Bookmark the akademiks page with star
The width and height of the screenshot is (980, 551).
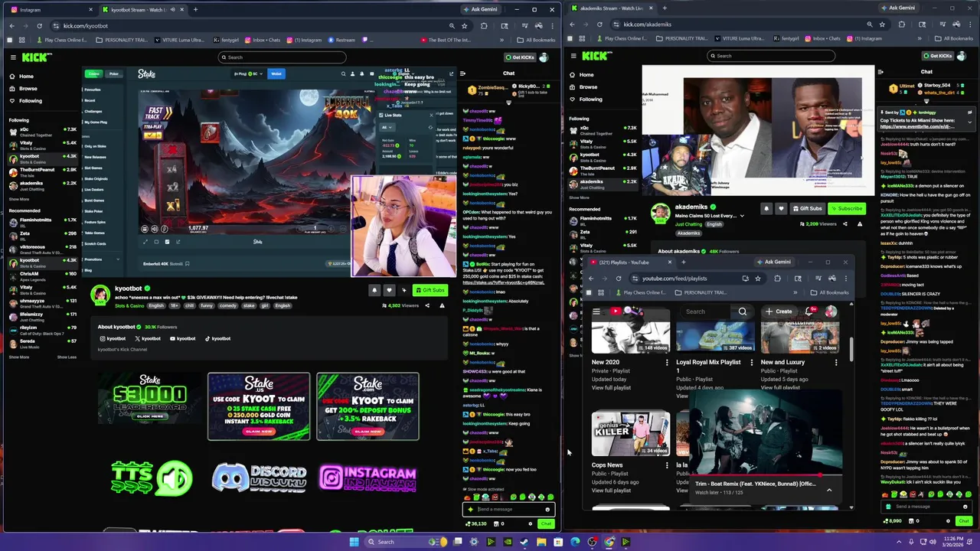[882, 24]
